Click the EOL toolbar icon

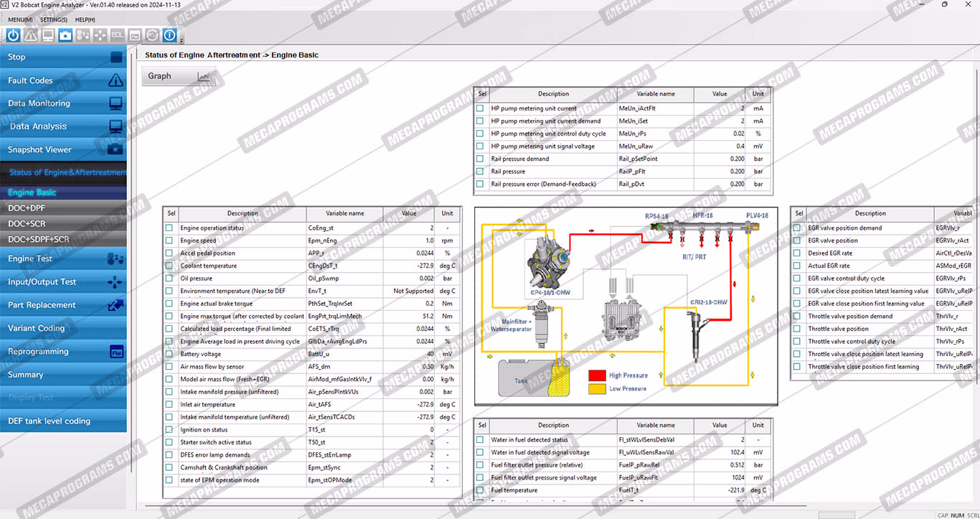pyautogui.click(x=117, y=34)
